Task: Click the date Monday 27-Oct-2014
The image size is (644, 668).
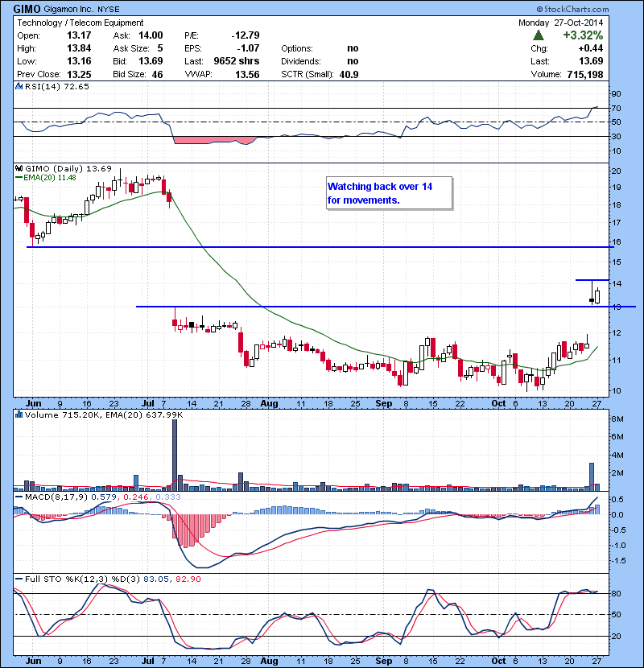Action: pyautogui.click(x=560, y=23)
